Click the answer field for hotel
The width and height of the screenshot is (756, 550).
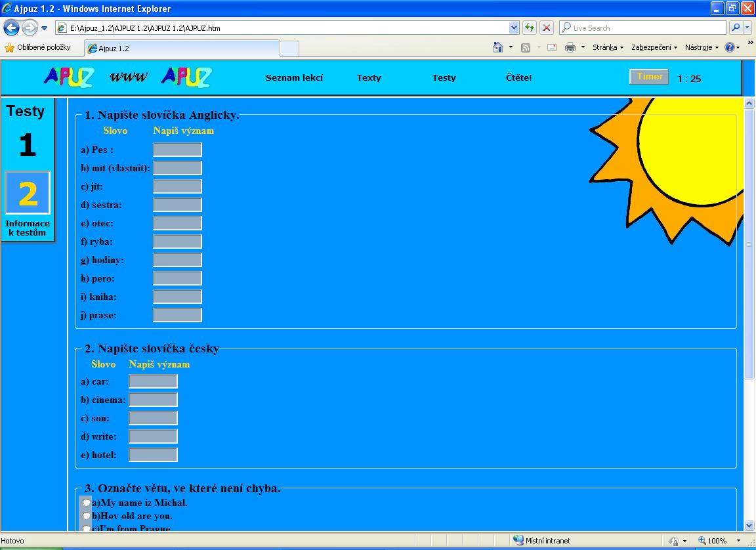coord(154,455)
